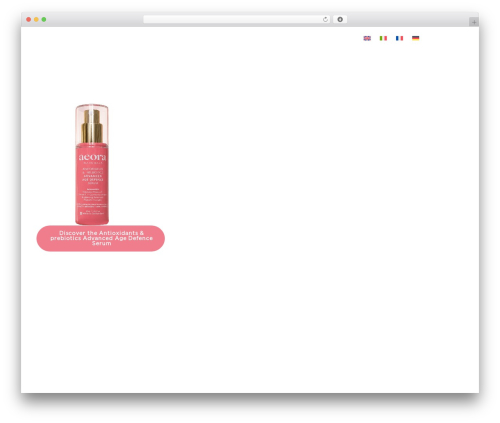
Task: Open the aeora serum bottle product image
Action: 92,164
